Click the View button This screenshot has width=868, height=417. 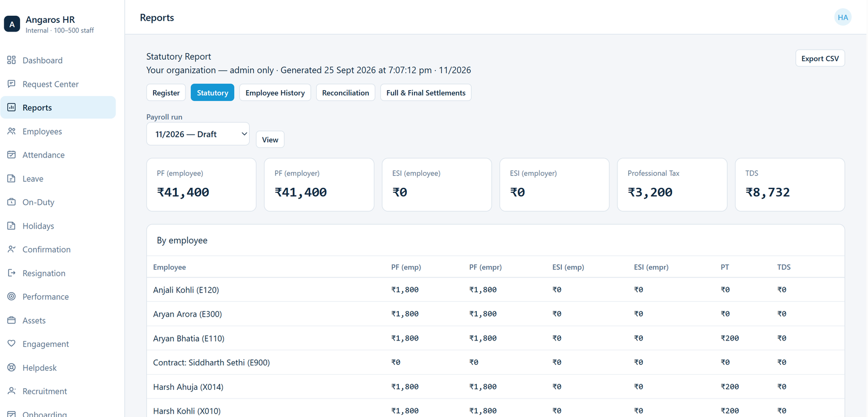pyautogui.click(x=270, y=140)
